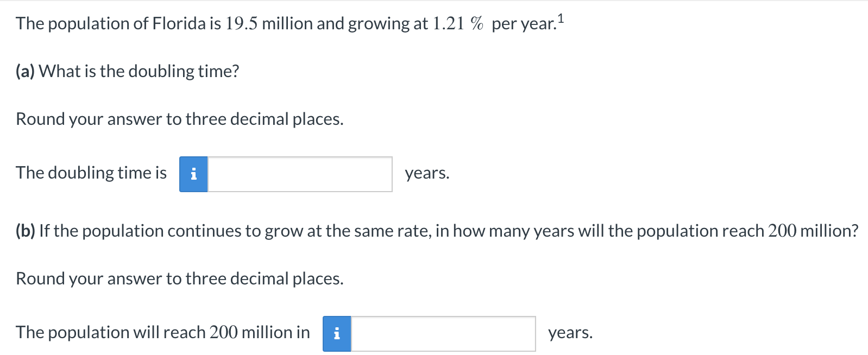Screen dimensions: 868x355
Task: Click the word "years" after the second answer box
Action: pos(570,333)
